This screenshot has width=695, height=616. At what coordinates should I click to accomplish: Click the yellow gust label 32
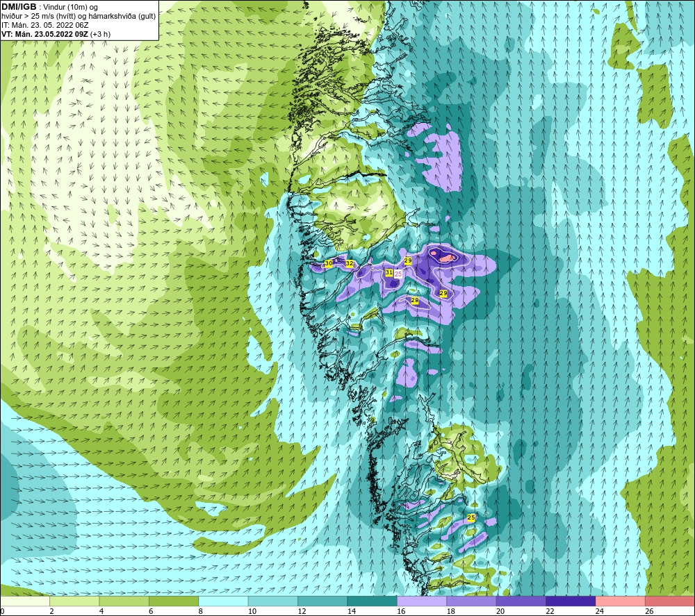pos(350,263)
